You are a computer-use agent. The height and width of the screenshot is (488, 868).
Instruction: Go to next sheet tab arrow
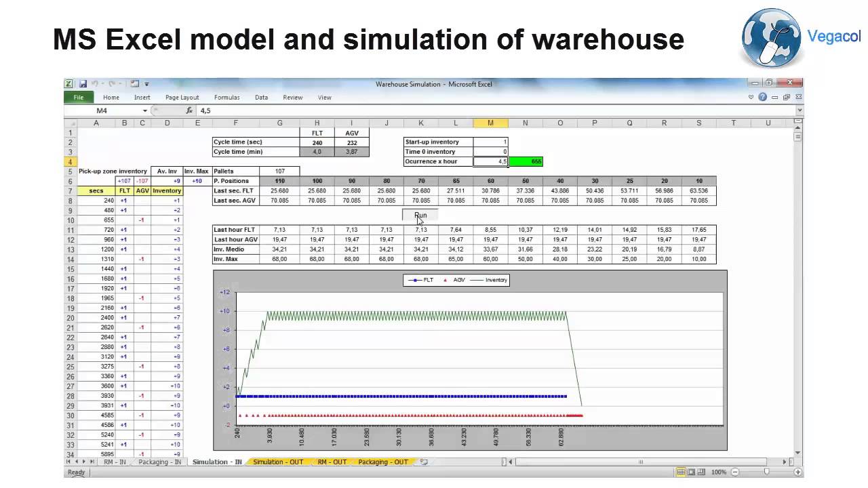click(x=84, y=462)
